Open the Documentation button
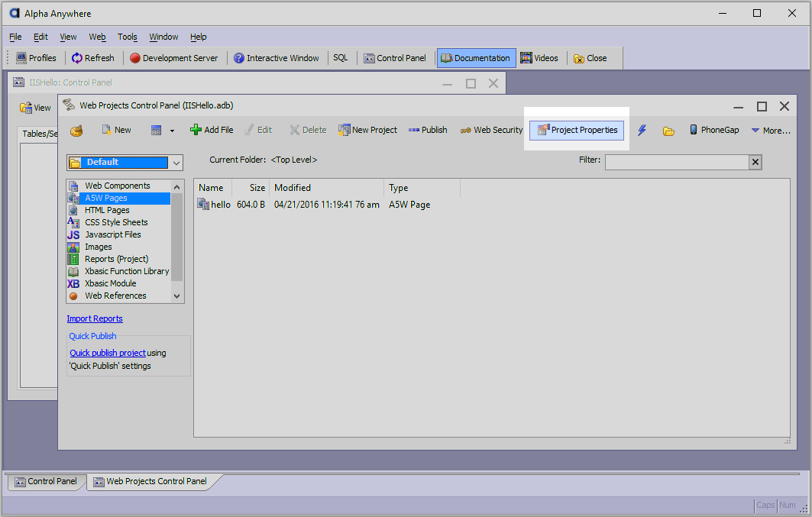 [x=476, y=58]
